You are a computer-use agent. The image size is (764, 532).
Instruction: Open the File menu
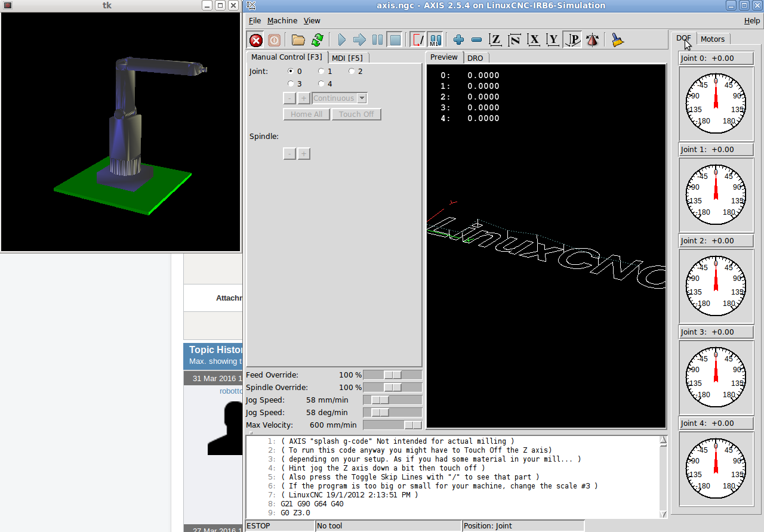coord(255,20)
